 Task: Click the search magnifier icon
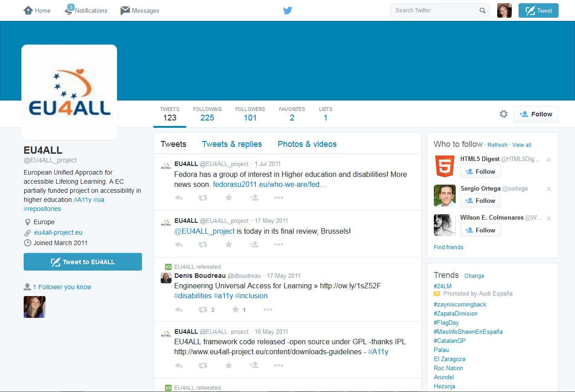pos(482,10)
